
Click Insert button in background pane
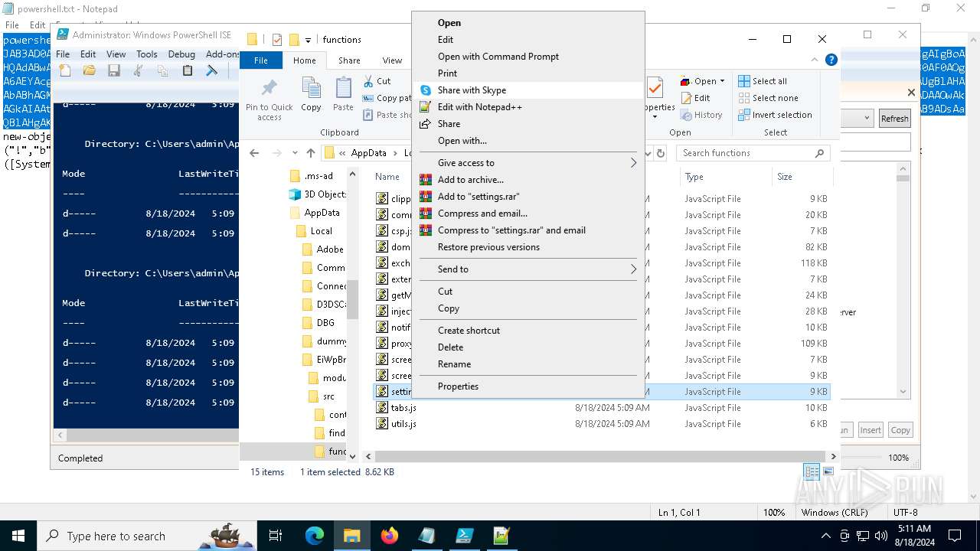[871, 430]
